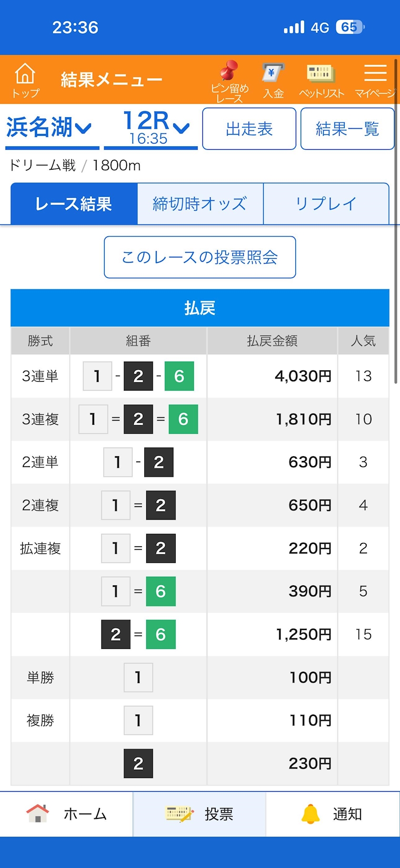Tap green number 6 in 3連単 row
The width and height of the screenshot is (400, 868).
(x=179, y=376)
